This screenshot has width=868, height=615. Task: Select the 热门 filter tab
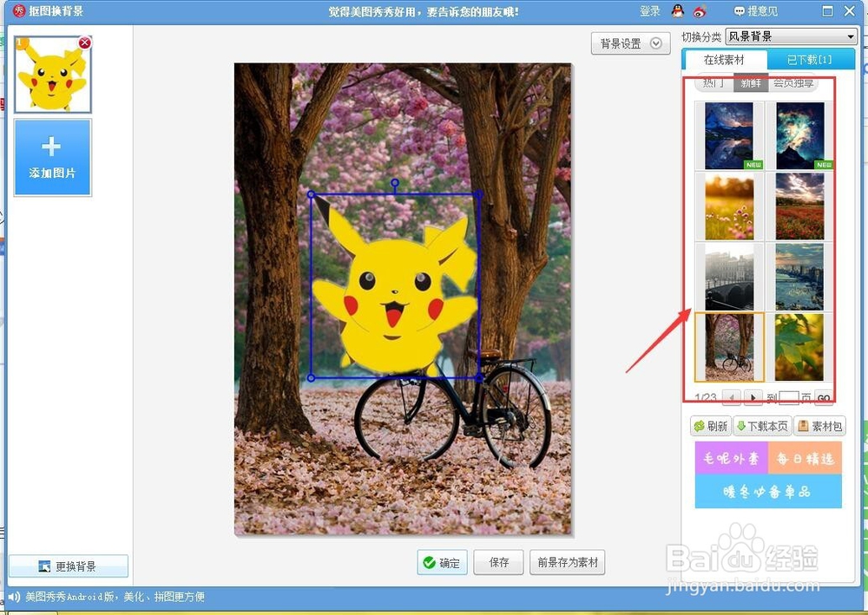(x=713, y=83)
